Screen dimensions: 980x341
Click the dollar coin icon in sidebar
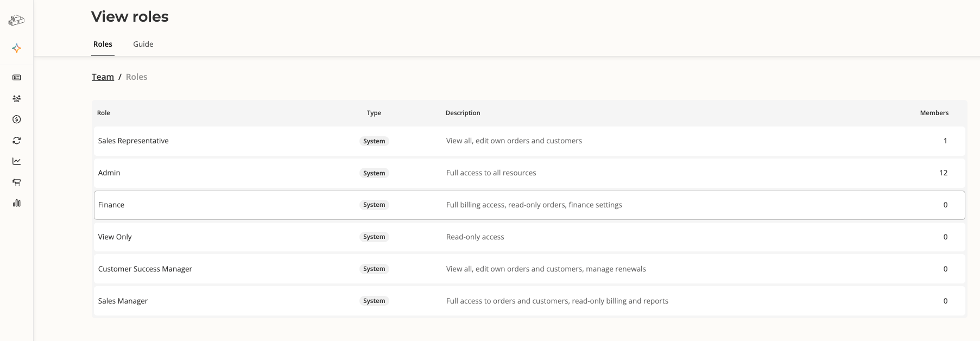pyautogui.click(x=16, y=119)
